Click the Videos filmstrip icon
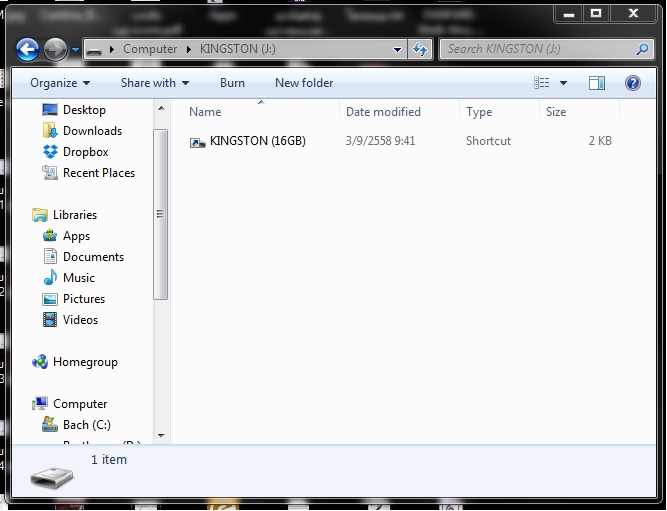Screen dimensions: 667x511 [50, 320]
